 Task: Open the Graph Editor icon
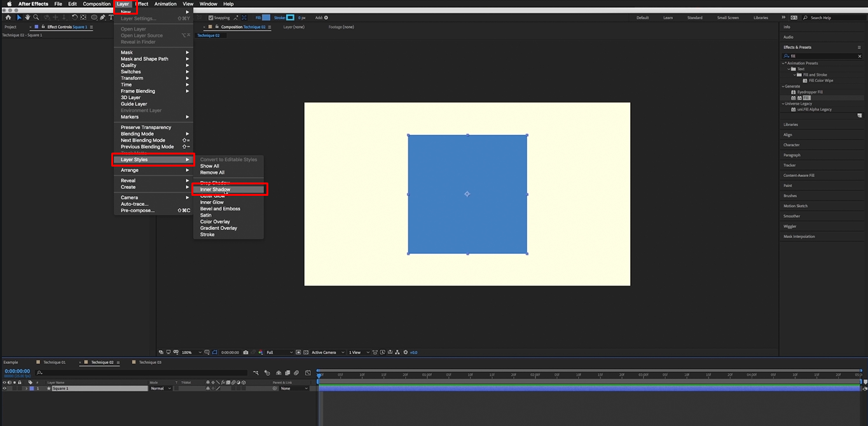308,373
